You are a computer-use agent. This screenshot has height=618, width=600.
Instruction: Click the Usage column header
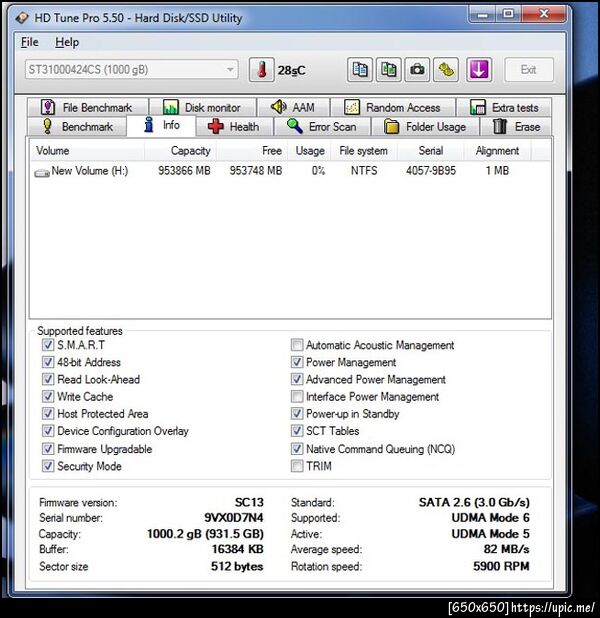click(x=310, y=151)
